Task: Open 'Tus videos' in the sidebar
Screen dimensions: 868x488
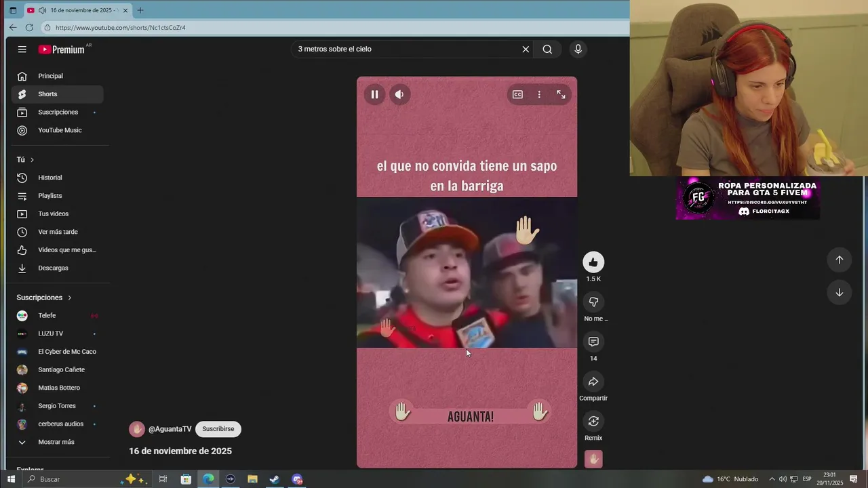Action: coord(57,213)
